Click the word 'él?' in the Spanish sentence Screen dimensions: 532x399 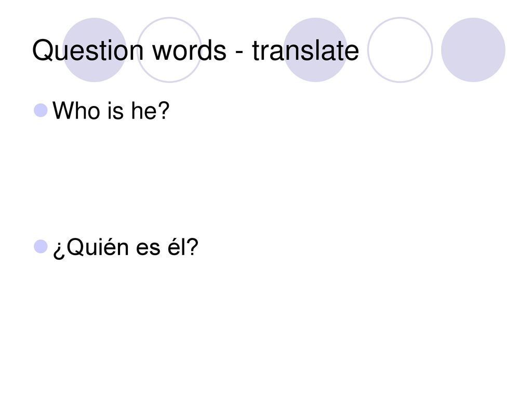pyautogui.click(x=183, y=247)
